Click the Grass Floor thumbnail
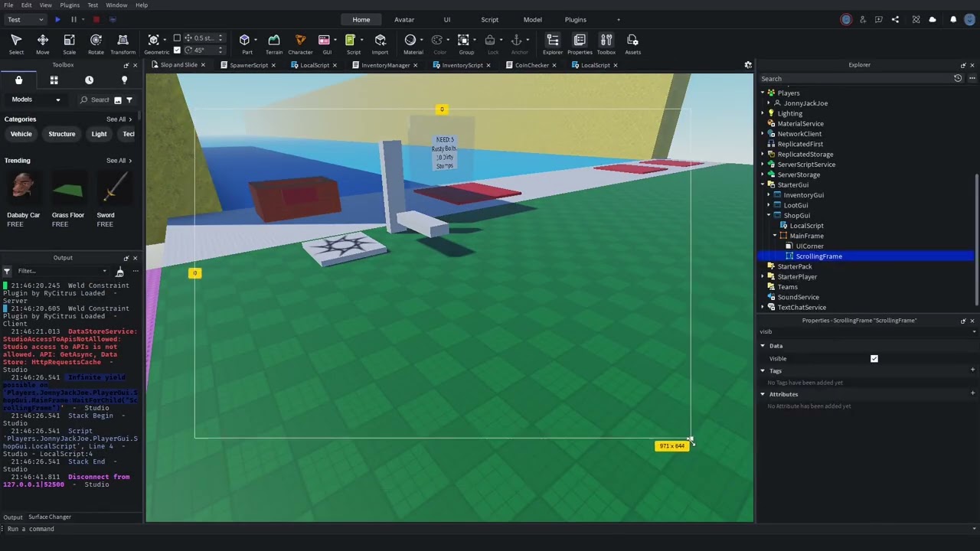Screen dimensions: 980x551 (x=69, y=188)
